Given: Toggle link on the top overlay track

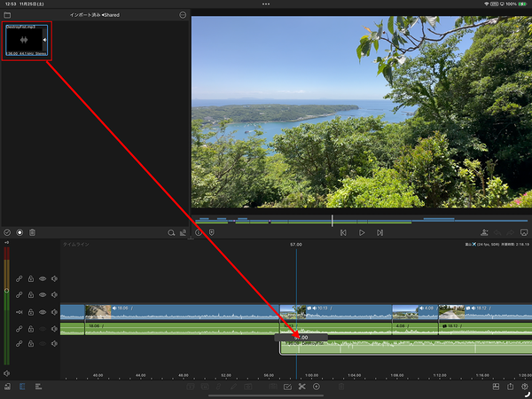Looking at the screenshot, I should coord(19,278).
